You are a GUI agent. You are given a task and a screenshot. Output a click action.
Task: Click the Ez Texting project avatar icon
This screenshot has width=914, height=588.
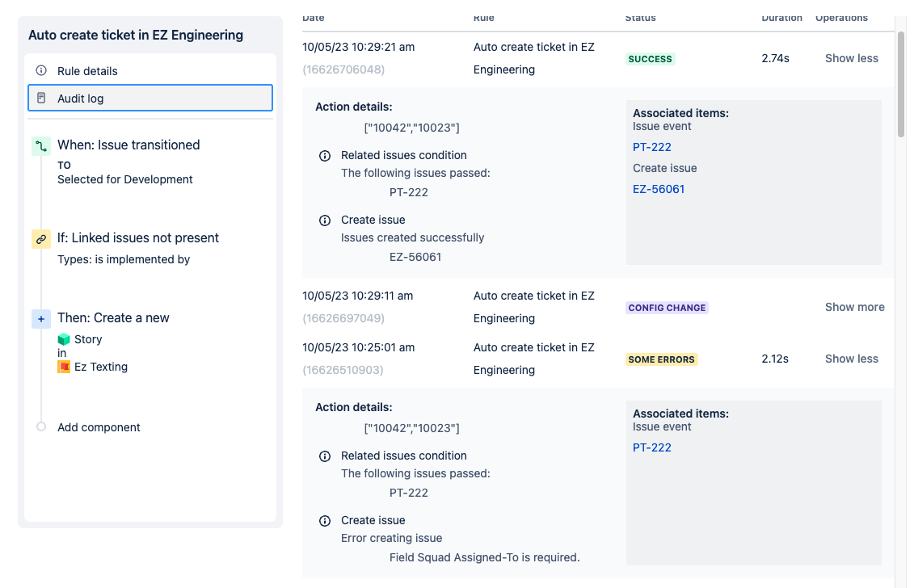65,367
